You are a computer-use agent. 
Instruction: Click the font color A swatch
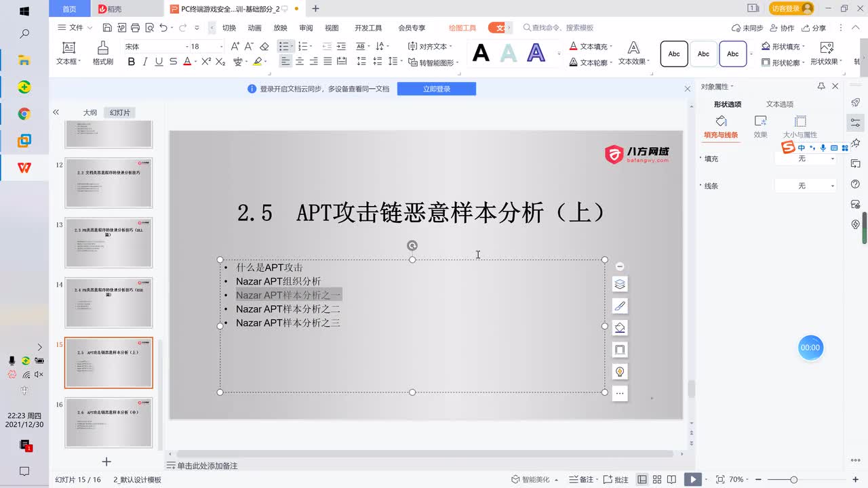click(186, 61)
